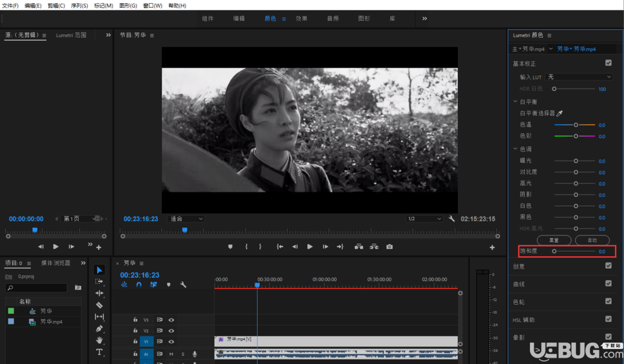This screenshot has height=364, width=624.
Task: Expand source panel overflow tabs
Action: (x=108, y=35)
